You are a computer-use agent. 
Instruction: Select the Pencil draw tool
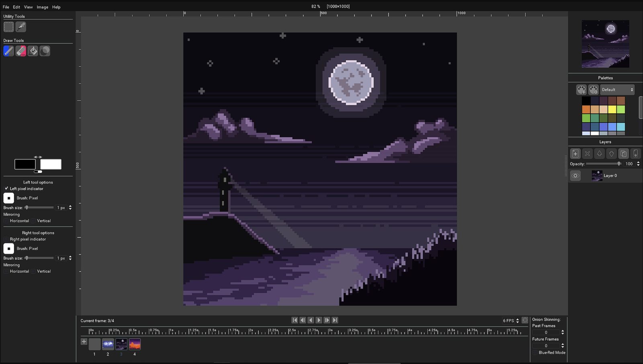[8, 51]
